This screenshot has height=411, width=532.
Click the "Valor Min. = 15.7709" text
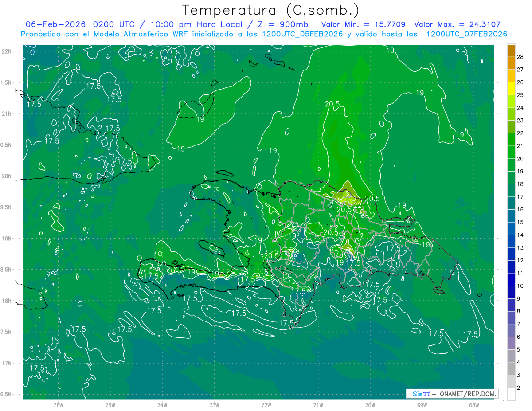364,24
